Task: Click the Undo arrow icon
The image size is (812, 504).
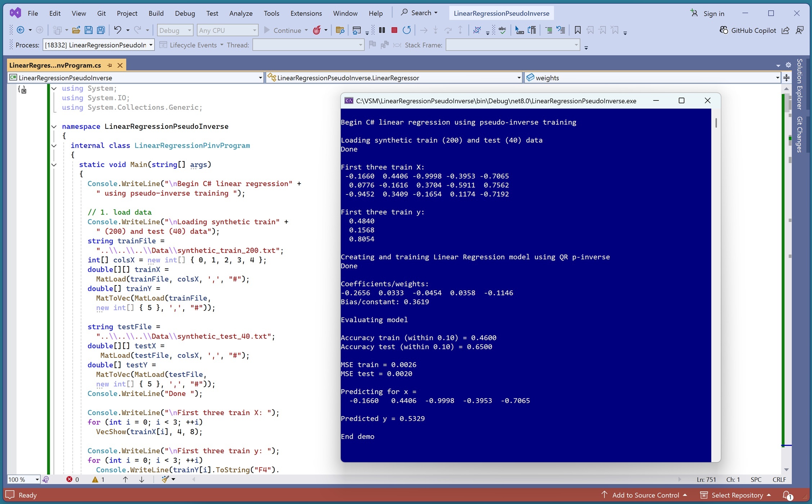Action: click(117, 30)
